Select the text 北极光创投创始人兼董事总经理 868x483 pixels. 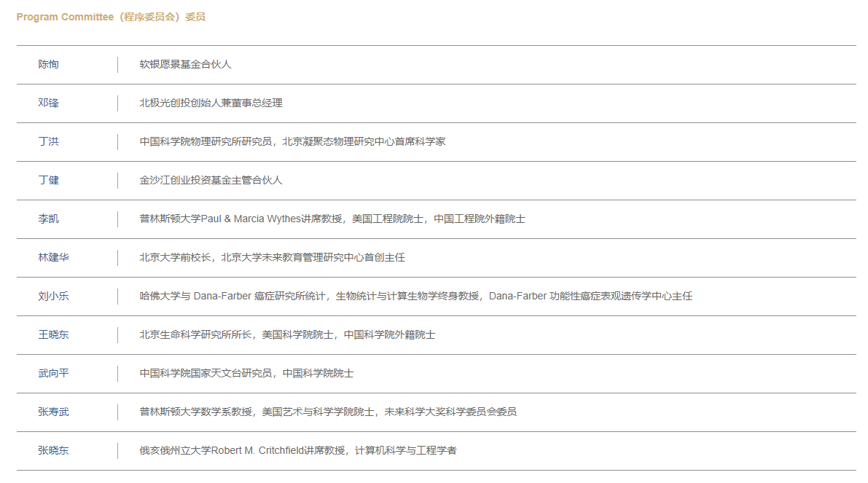[211, 103]
